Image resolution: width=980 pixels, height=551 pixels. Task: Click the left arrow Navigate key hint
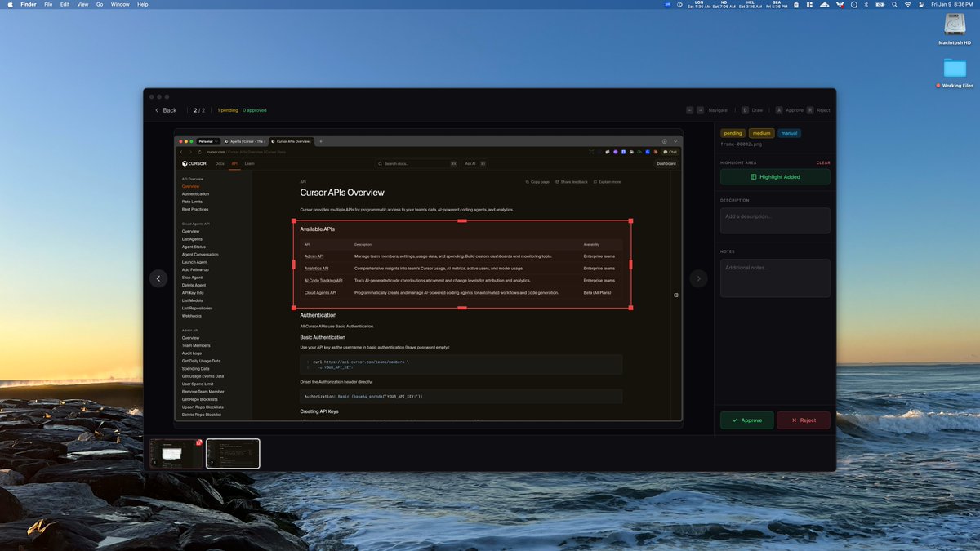690,109
